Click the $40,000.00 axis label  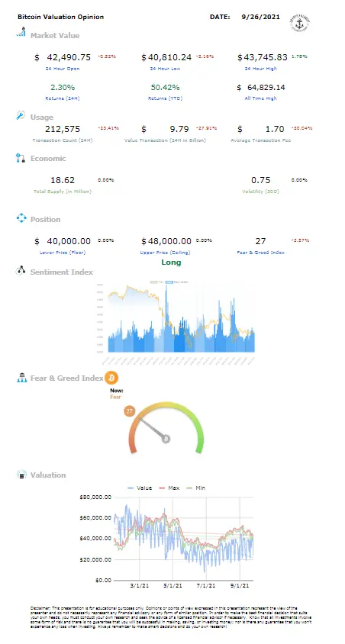[95, 539]
